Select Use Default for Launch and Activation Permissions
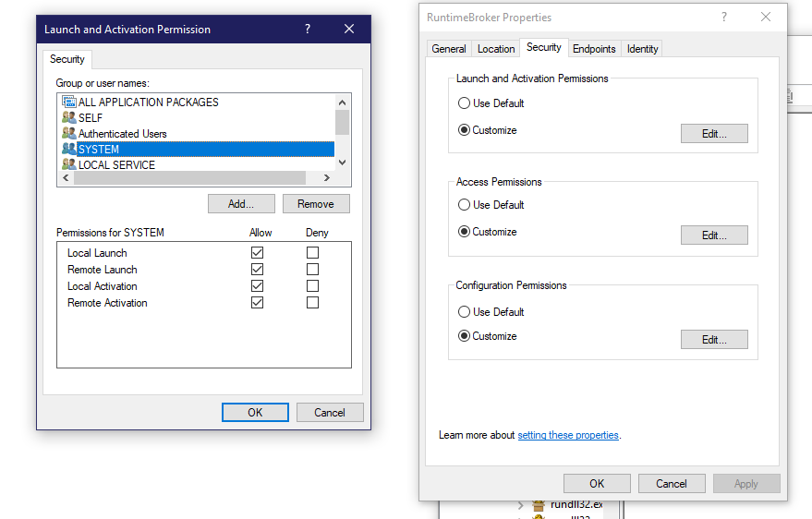The width and height of the screenshot is (812, 519). [x=464, y=103]
